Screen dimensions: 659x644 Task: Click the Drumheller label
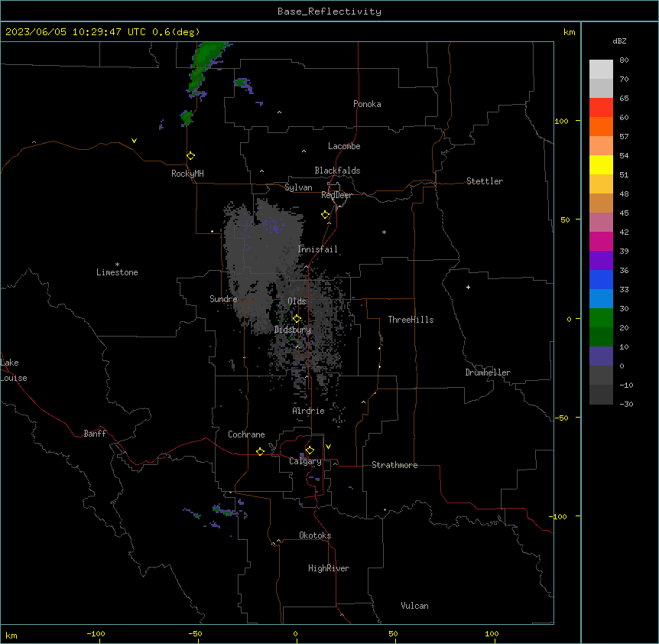click(x=488, y=372)
